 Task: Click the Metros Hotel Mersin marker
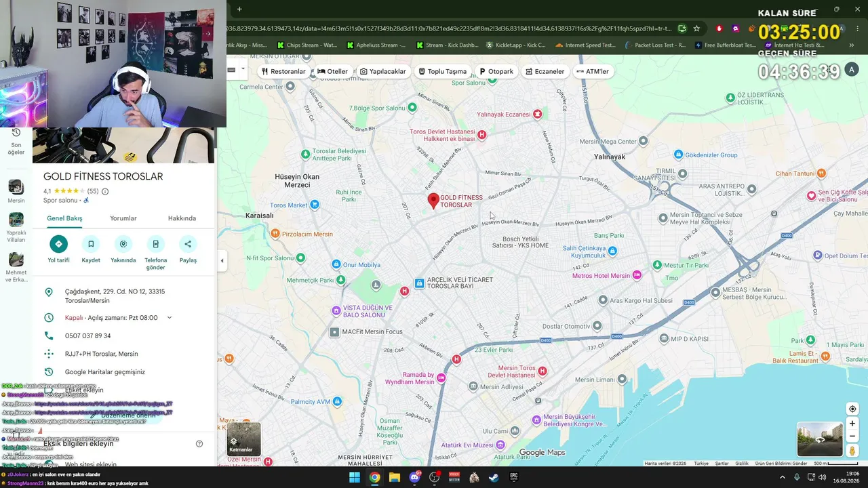click(x=637, y=275)
